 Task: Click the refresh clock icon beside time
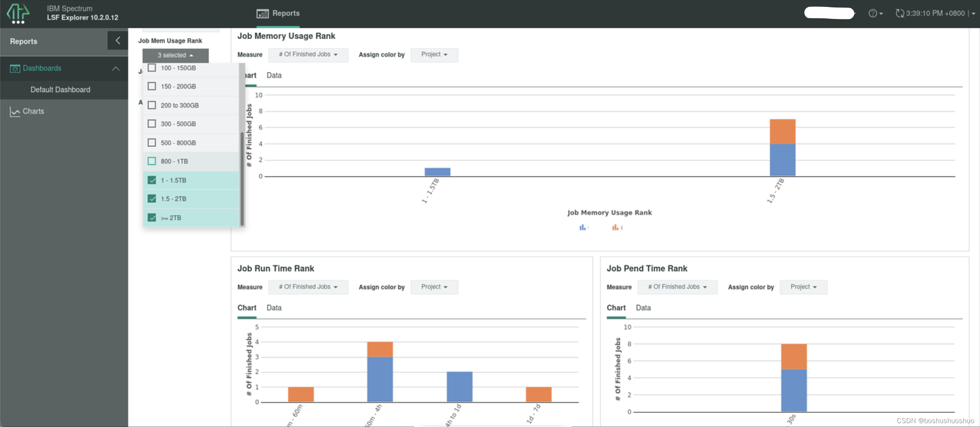click(x=899, y=13)
